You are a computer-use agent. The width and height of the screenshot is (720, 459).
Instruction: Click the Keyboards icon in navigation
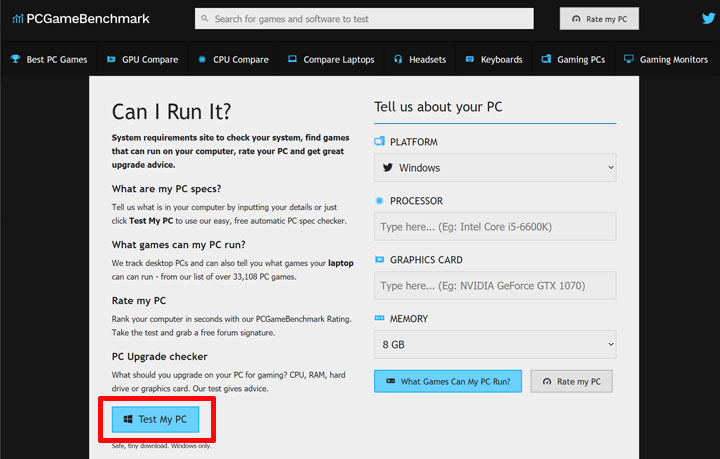(470, 60)
